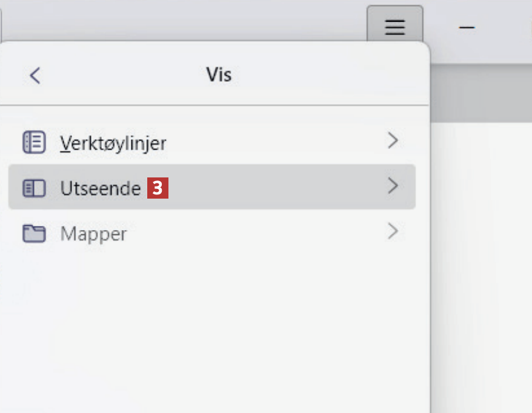Click the Verktøylinjer toolbar layout icon
The height and width of the screenshot is (413, 532).
point(34,142)
